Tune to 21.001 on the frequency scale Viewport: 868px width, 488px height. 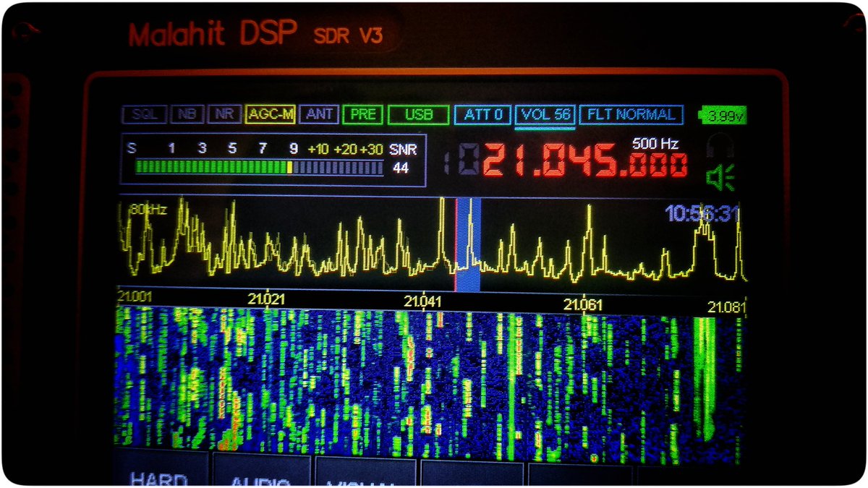click(x=134, y=295)
